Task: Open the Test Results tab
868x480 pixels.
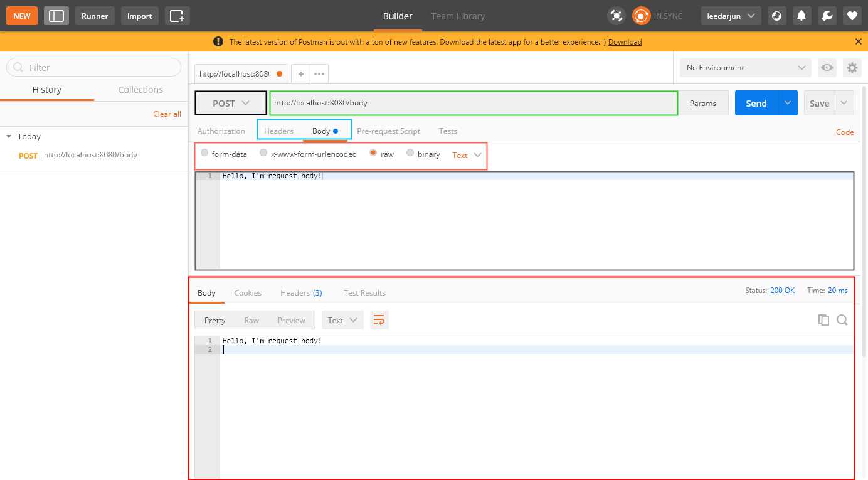Action: point(364,293)
